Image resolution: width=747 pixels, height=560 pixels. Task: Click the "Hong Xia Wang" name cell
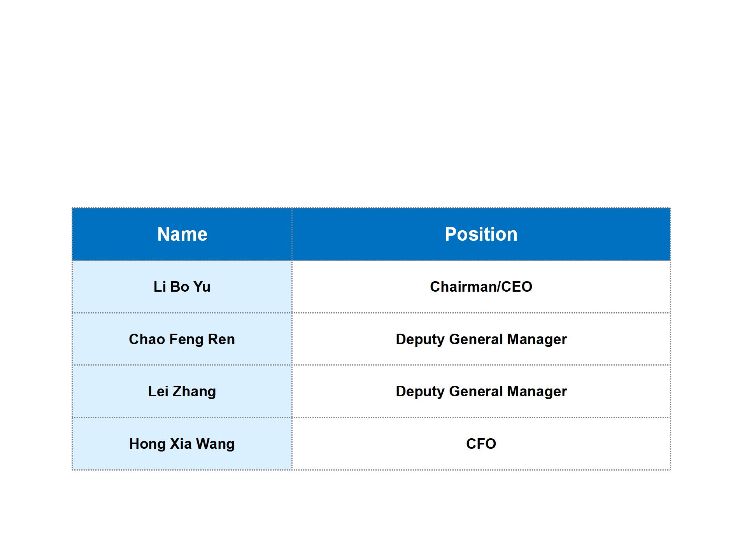(x=182, y=444)
